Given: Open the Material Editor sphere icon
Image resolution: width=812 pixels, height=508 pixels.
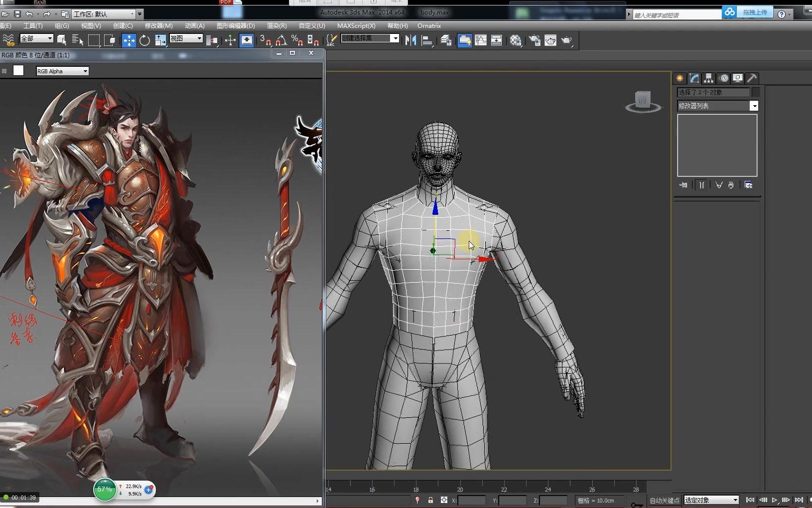Looking at the screenshot, I should (x=516, y=40).
